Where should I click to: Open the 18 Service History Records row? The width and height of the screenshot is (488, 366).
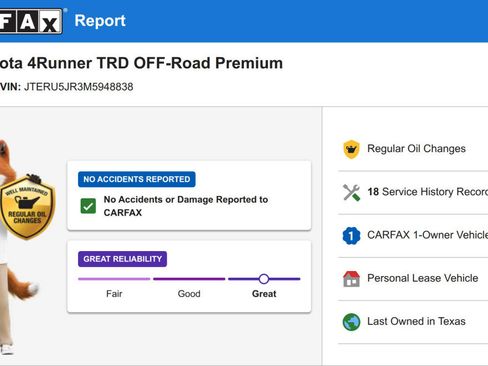coord(413,192)
